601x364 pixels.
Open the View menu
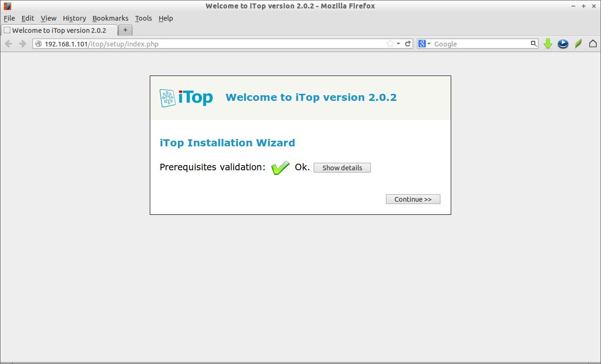tap(48, 18)
